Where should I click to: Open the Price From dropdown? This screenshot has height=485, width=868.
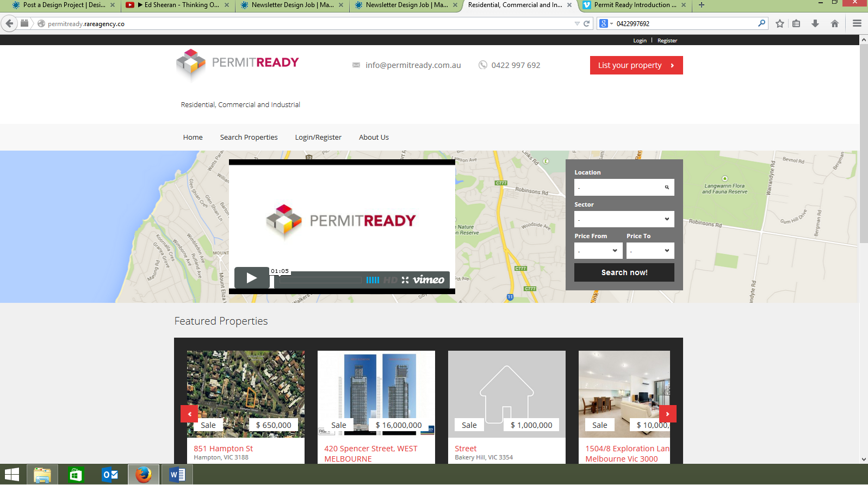coord(598,251)
